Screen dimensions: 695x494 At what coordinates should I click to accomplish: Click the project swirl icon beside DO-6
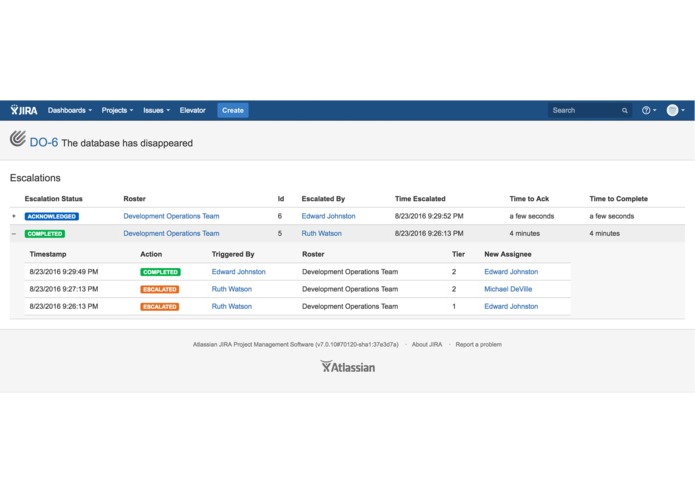(x=18, y=139)
